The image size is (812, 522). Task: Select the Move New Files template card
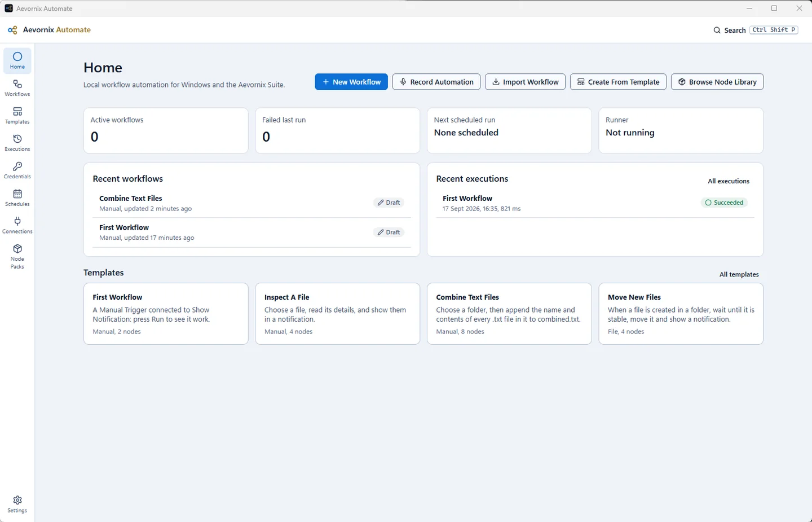[681, 314]
